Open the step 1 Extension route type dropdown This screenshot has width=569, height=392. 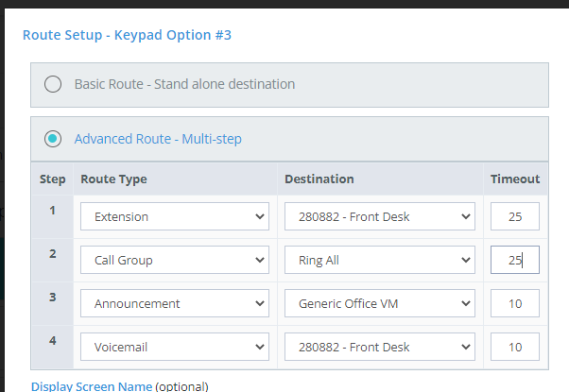point(175,216)
